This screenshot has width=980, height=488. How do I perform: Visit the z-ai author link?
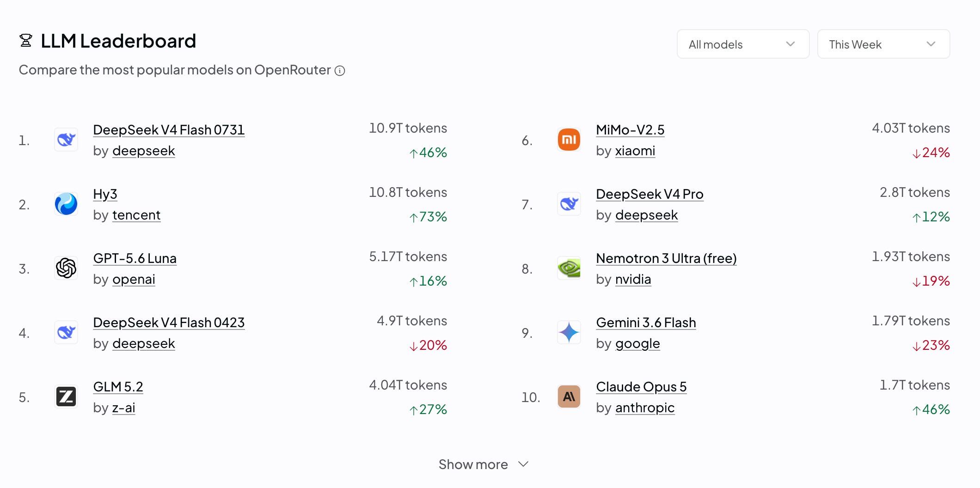coord(123,408)
